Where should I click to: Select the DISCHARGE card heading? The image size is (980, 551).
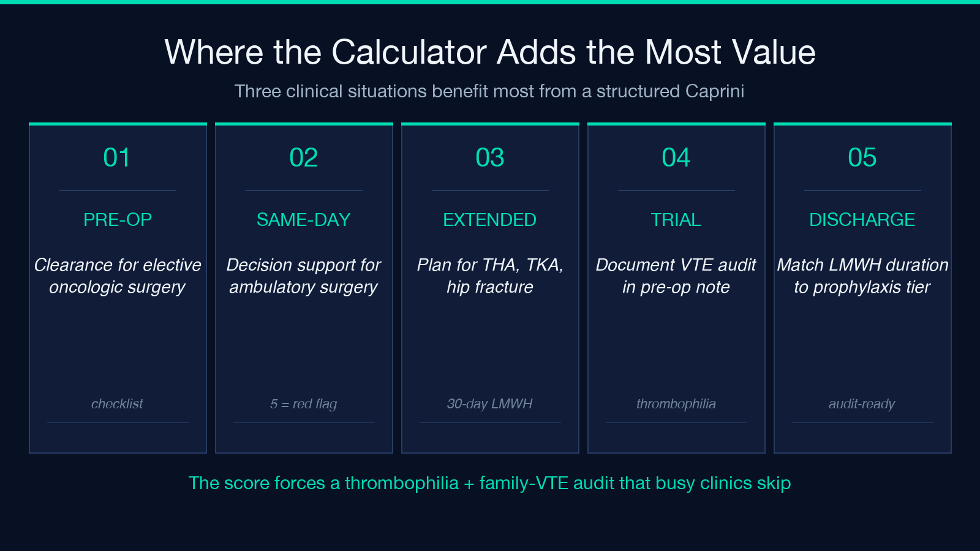(x=862, y=220)
